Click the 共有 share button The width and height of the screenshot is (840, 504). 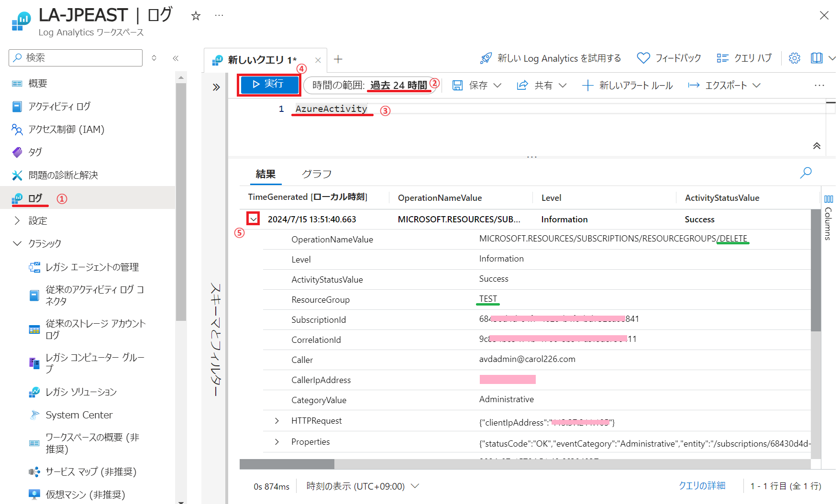(x=535, y=85)
